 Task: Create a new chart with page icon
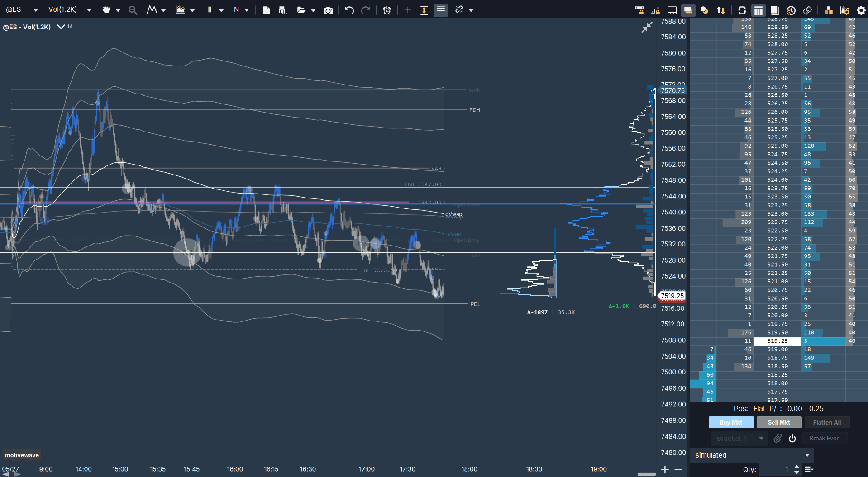click(267, 10)
